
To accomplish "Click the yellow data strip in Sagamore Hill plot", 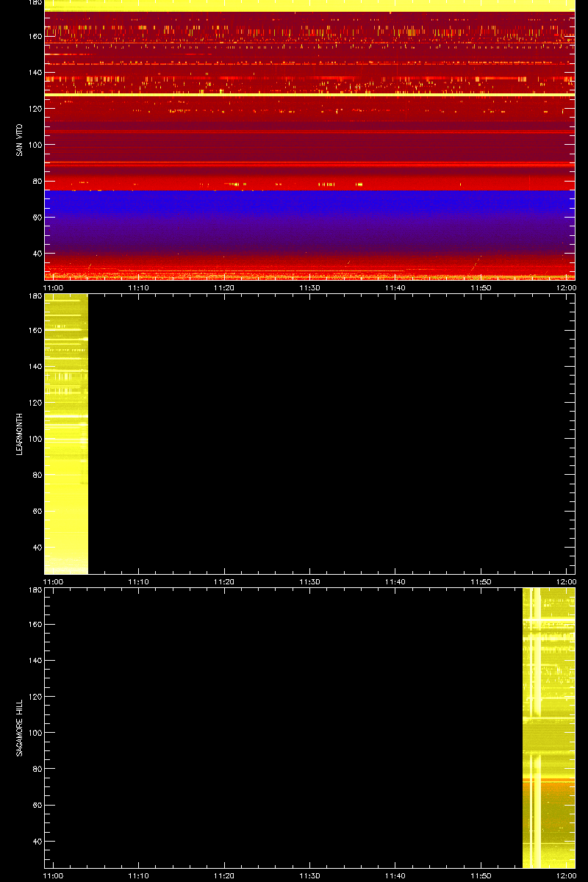I will pyautogui.click(x=548, y=728).
